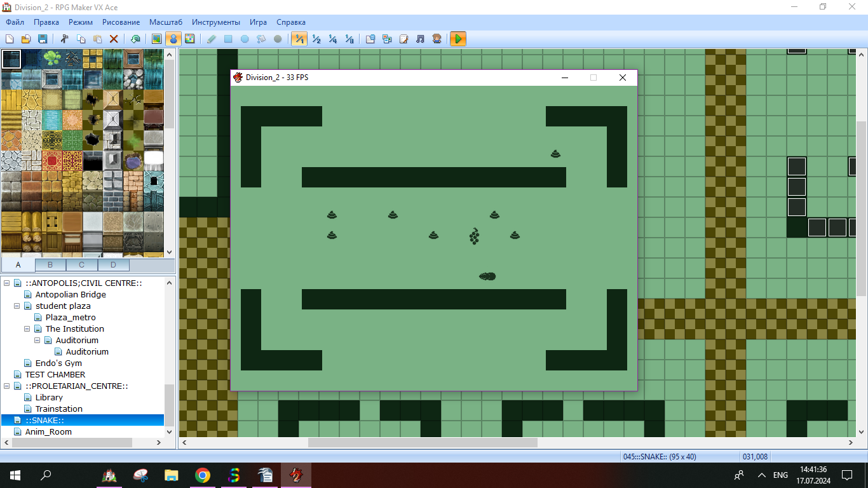868x488 pixels.
Task: Collapse the student plaza map branch
Action: [x=17, y=306]
